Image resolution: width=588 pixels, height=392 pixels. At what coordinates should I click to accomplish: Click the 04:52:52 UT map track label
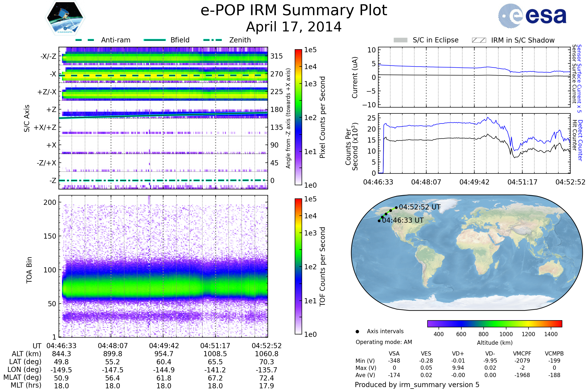pos(419,207)
